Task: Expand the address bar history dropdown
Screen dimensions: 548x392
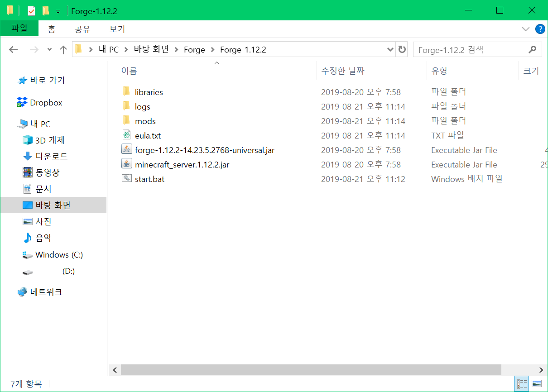Action: point(390,49)
